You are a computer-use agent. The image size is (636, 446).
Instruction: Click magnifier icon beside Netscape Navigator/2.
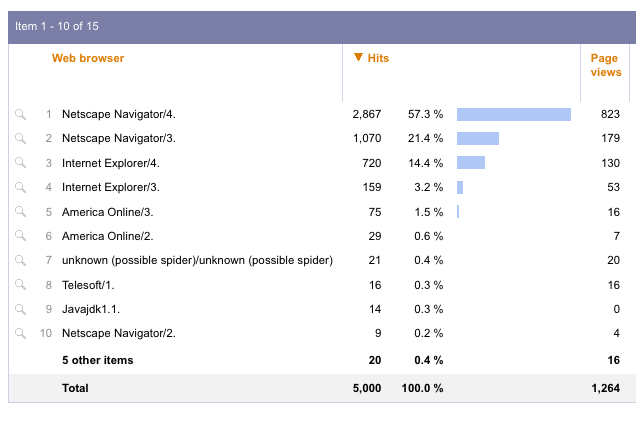pyautogui.click(x=20, y=334)
